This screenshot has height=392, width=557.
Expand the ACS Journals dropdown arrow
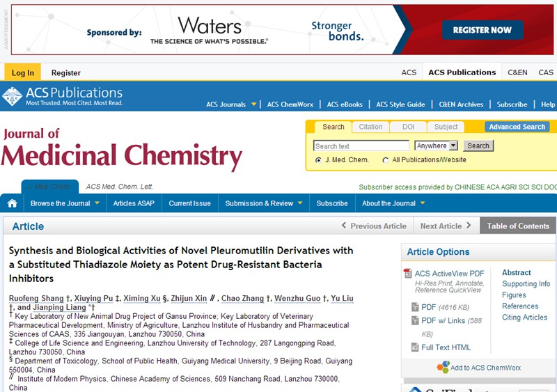point(253,104)
